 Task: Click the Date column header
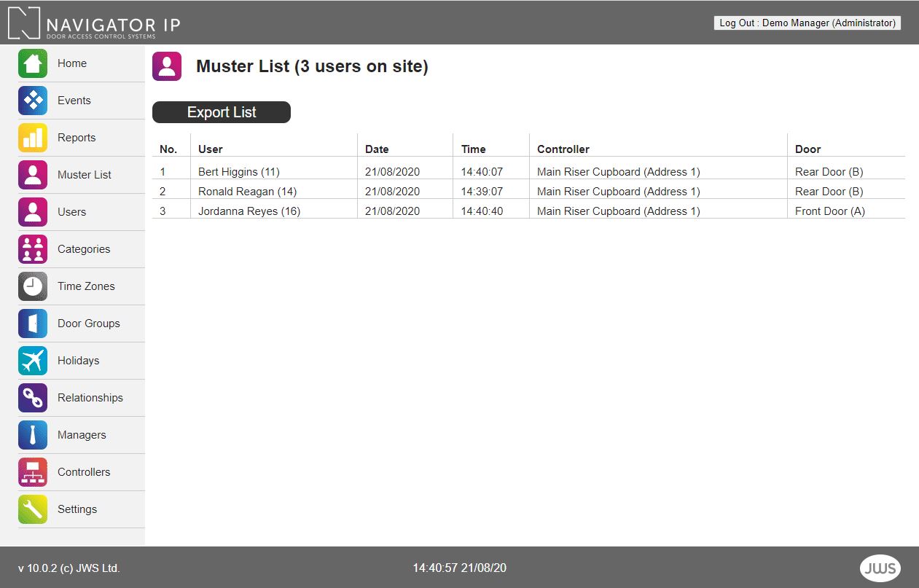click(377, 149)
